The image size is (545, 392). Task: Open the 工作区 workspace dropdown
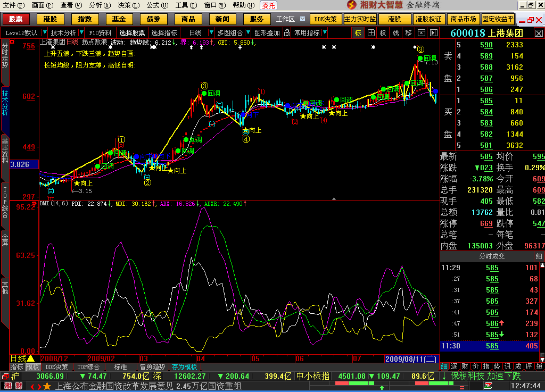tap(302, 19)
